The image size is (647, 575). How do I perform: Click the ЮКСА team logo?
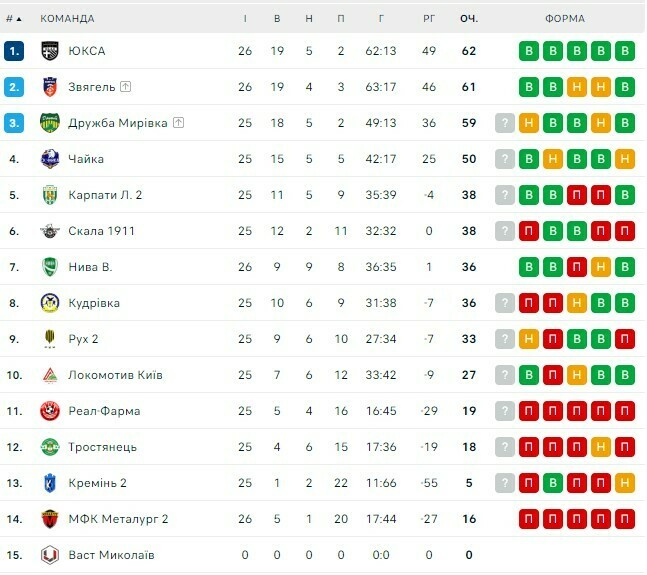(x=50, y=51)
